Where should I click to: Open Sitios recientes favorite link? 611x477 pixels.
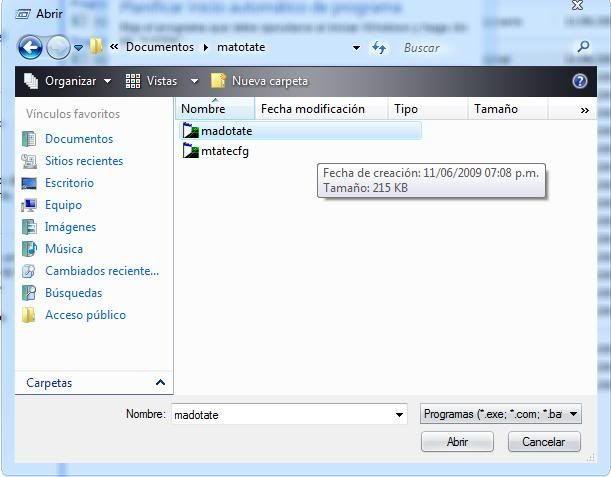coord(84,161)
